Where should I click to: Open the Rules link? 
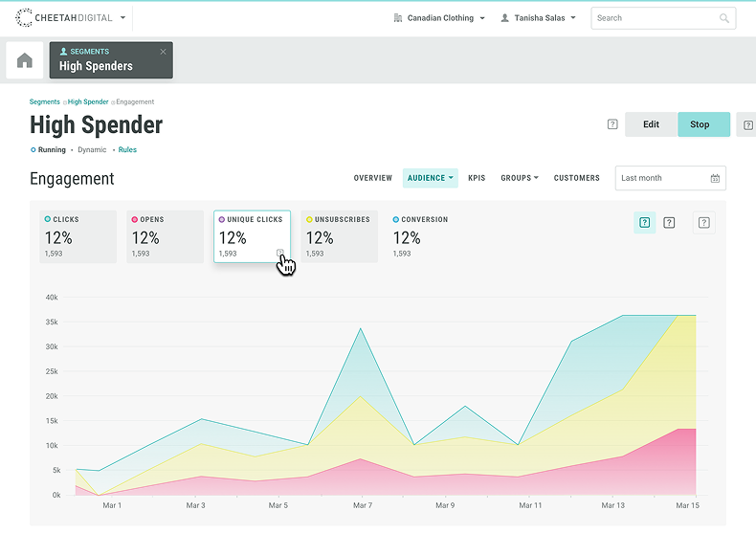[127, 150]
